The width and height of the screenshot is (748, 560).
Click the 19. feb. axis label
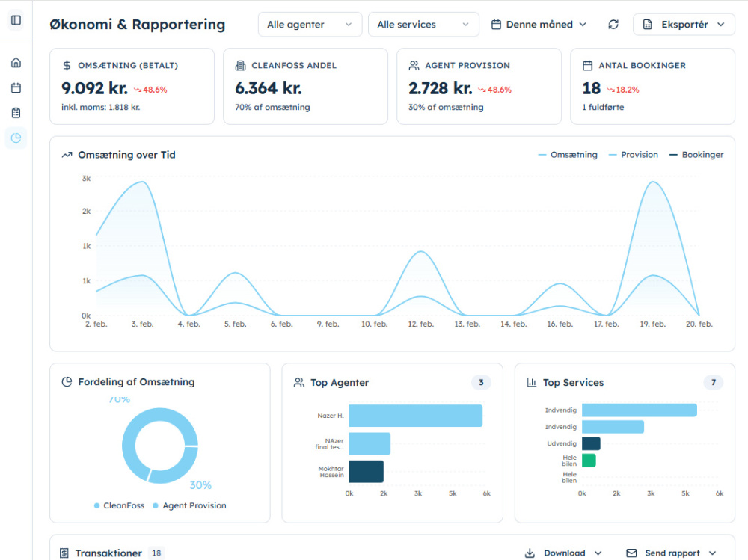(x=652, y=324)
